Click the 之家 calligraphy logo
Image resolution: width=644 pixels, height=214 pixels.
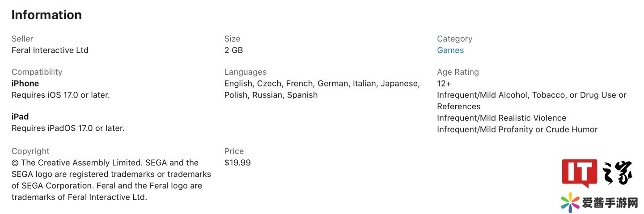[617, 173]
